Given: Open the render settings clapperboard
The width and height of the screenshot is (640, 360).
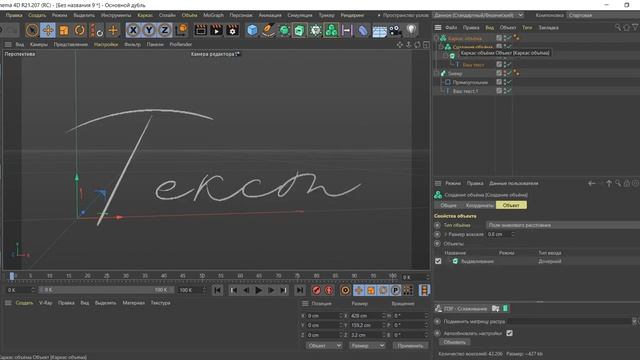Looking at the screenshot, I should point(232,30).
